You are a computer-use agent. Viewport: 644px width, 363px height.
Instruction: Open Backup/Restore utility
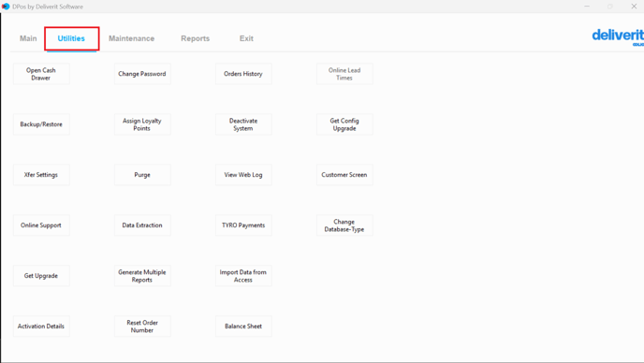[x=41, y=124]
